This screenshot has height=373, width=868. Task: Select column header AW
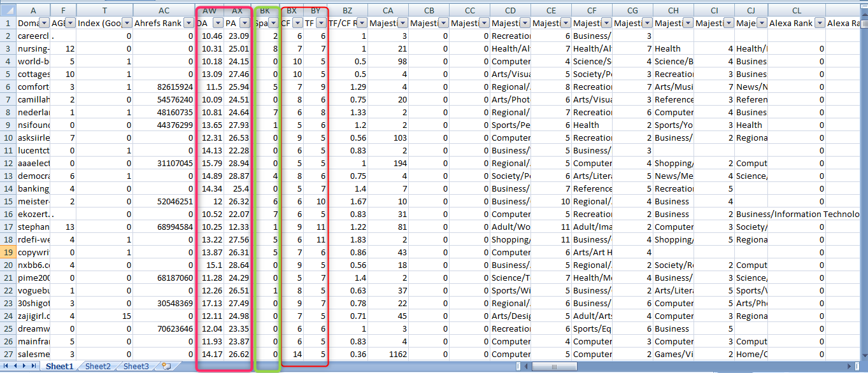pos(209,10)
